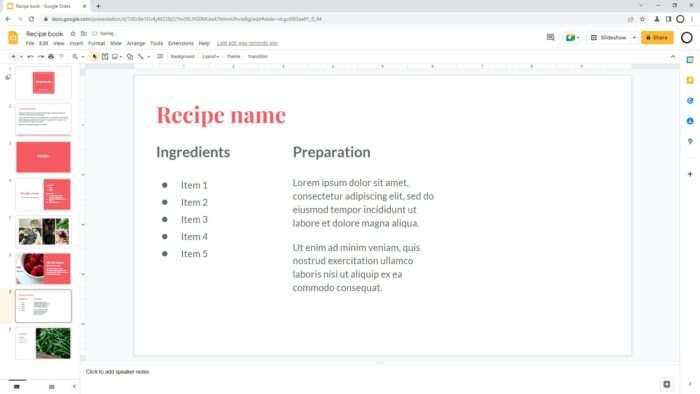700x394 pixels.
Task: Select the raspberries bowl slide thumbnail
Action: coord(43,269)
